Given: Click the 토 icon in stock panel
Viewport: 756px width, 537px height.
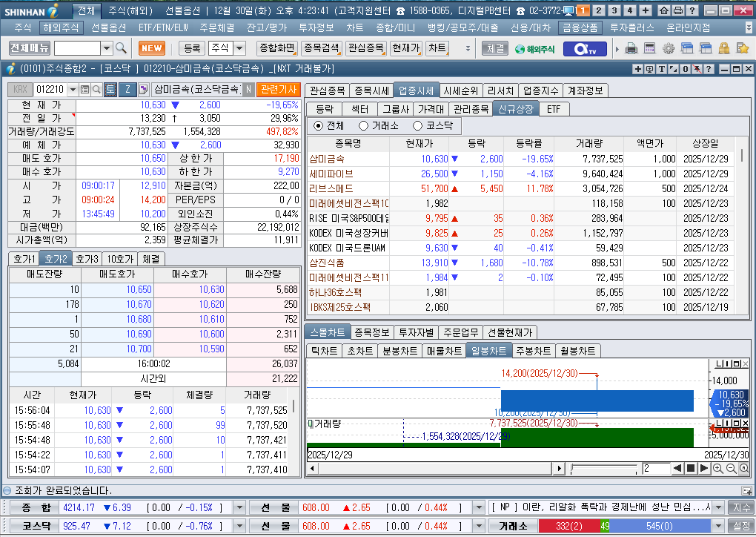Looking at the screenshot, I should (x=110, y=89).
